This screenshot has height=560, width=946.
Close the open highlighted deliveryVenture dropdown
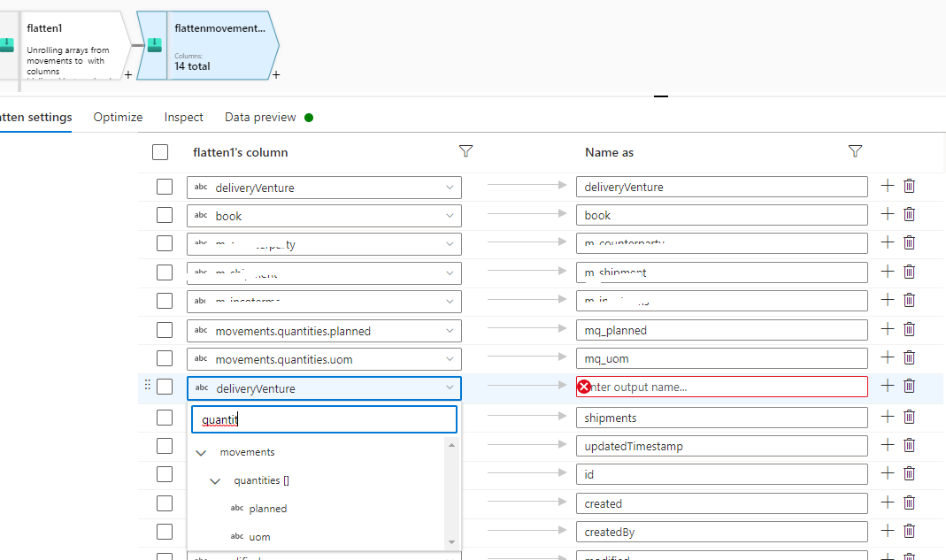(324, 388)
